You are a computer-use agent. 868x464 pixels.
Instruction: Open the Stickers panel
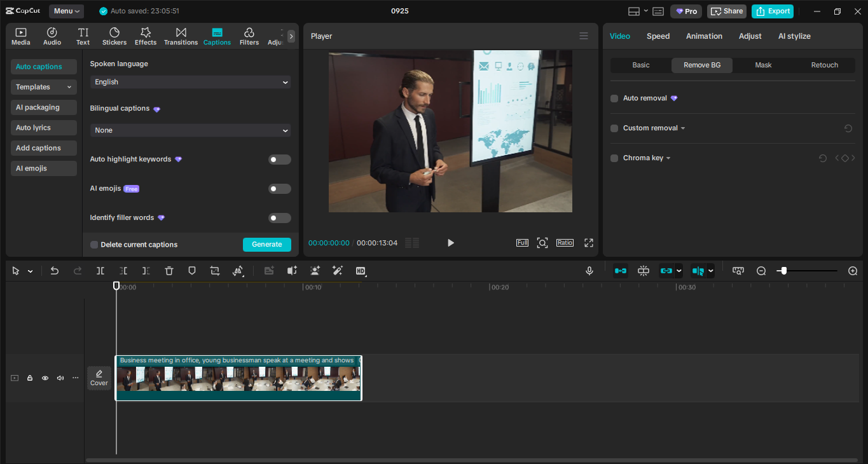pyautogui.click(x=114, y=36)
